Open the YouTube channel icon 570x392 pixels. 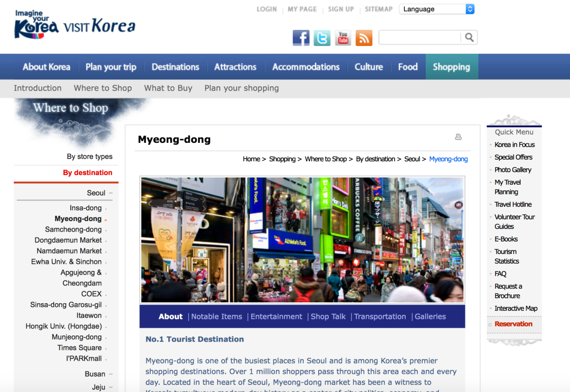(x=343, y=38)
